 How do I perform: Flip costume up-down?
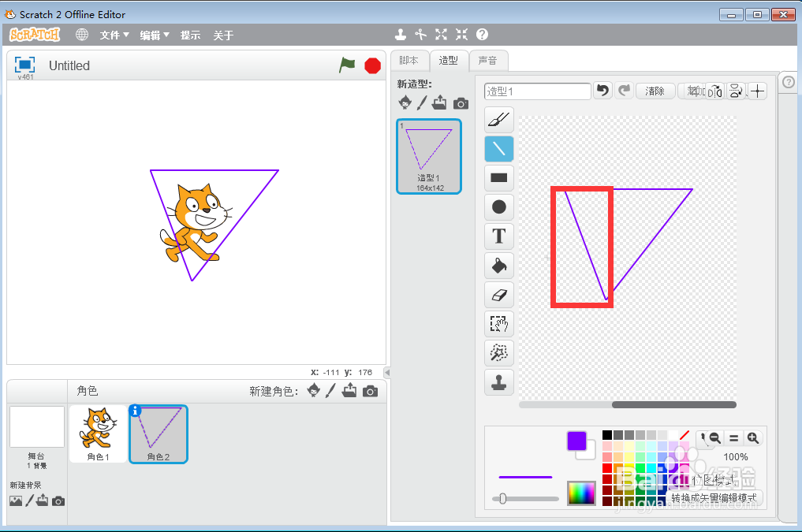pos(736,91)
